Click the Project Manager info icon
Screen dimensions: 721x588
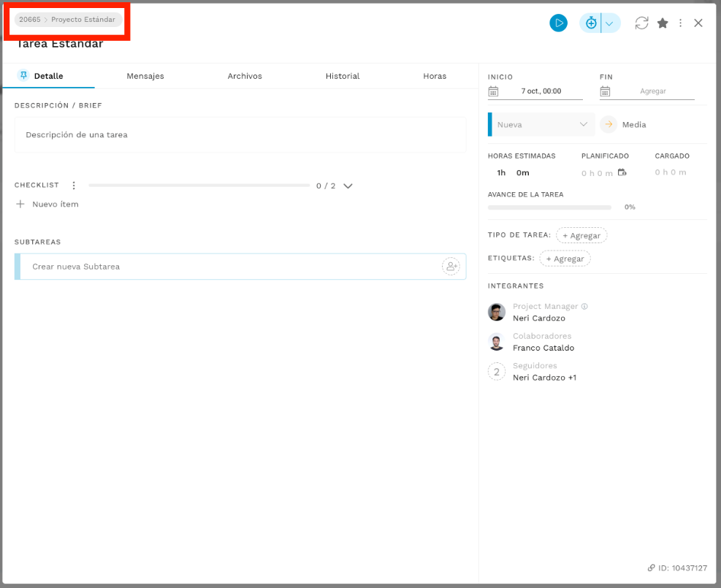pyautogui.click(x=584, y=306)
